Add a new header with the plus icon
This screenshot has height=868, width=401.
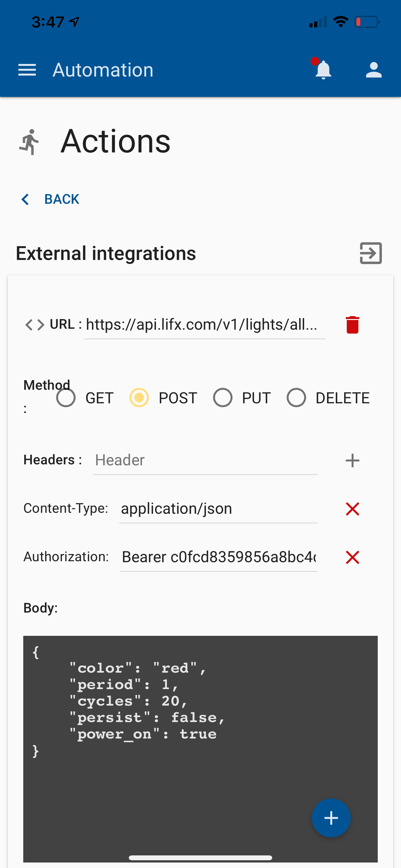(353, 460)
